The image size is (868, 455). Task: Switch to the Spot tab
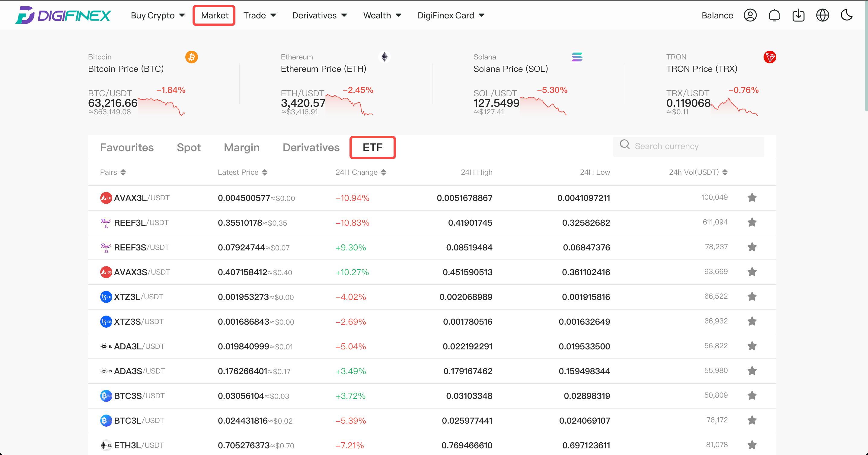point(189,148)
